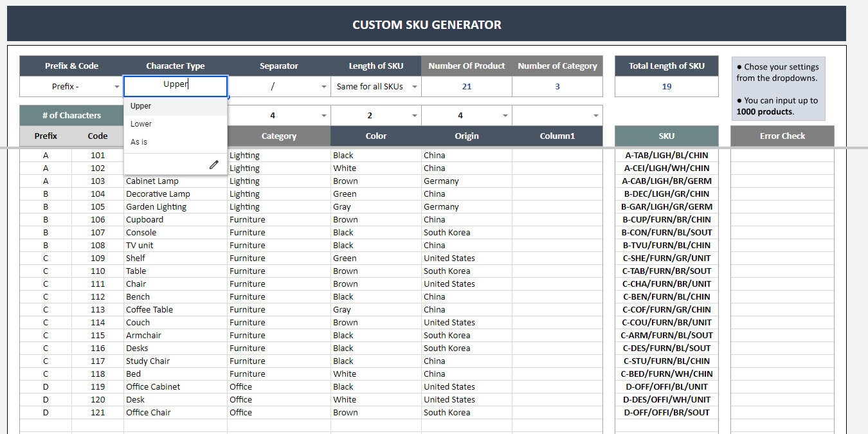This screenshot has width=868, height=434.
Task: Click the SKU cell A-TAB/LIGH/BL/CHIN
Action: [x=666, y=155]
